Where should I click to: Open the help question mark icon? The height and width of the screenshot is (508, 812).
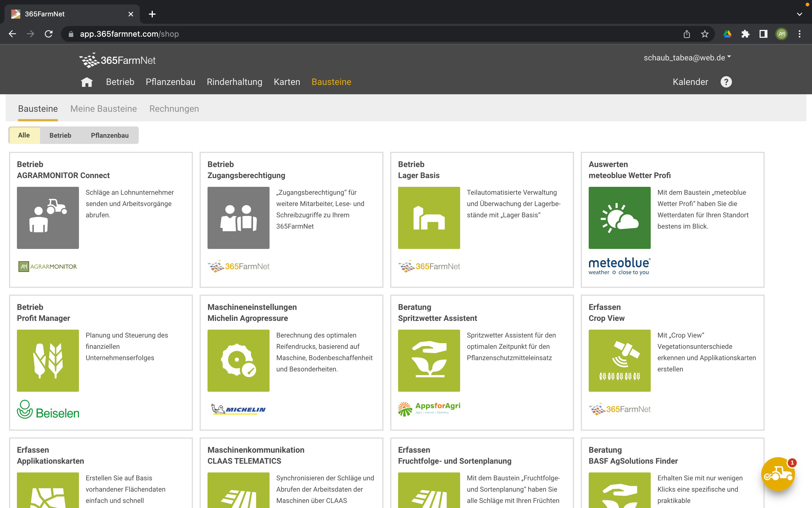[x=726, y=82]
